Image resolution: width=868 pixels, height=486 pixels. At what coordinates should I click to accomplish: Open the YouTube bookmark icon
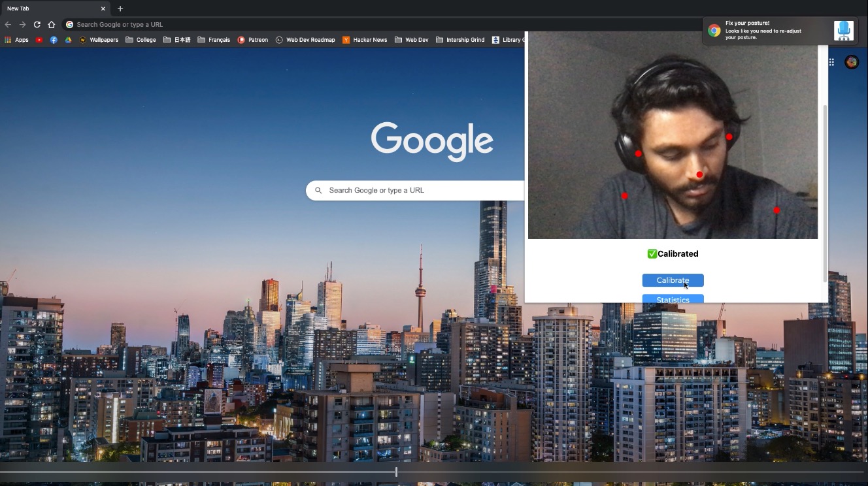click(x=39, y=40)
